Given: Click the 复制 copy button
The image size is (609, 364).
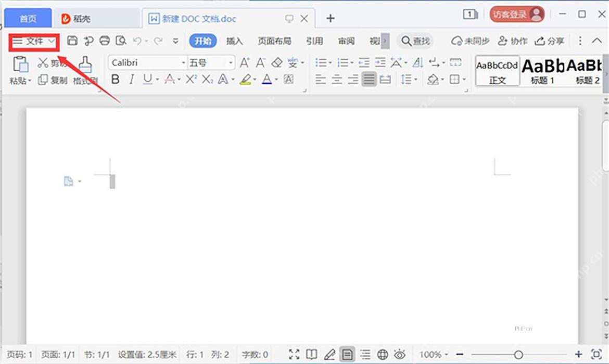Looking at the screenshot, I should tap(53, 80).
